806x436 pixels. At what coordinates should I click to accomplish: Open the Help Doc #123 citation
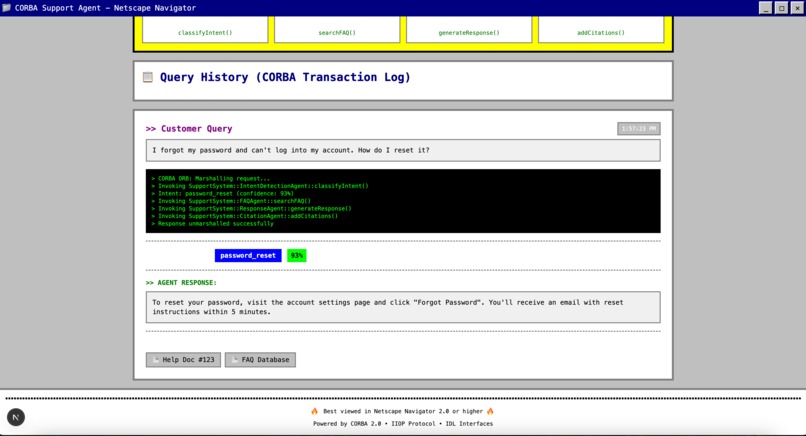(x=184, y=360)
